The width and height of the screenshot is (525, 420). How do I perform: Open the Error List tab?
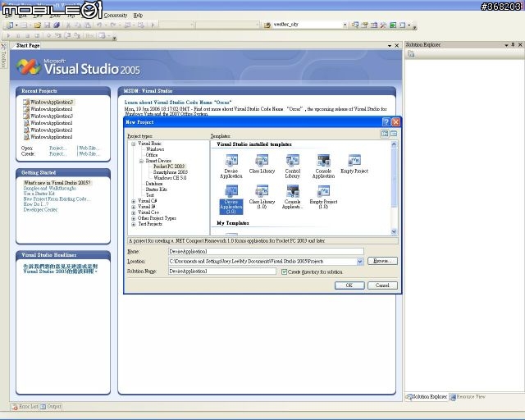pos(25,407)
